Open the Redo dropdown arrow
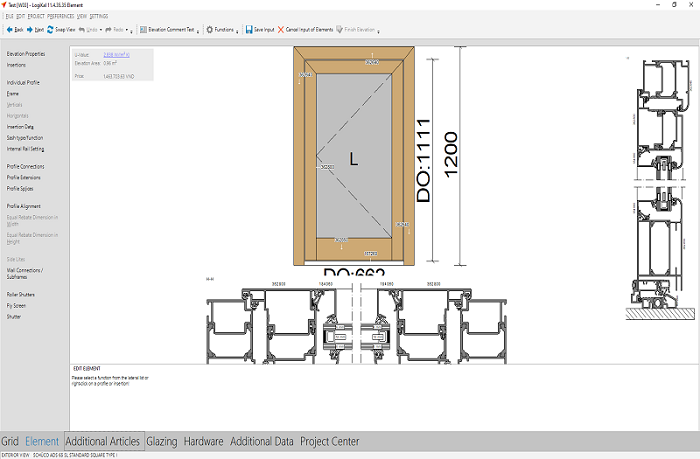Screen dimensions: 700x459 pyautogui.click(x=131, y=31)
